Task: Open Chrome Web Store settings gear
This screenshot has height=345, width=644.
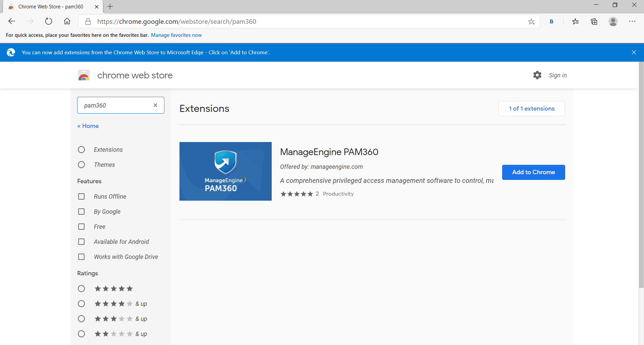Action: [537, 75]
